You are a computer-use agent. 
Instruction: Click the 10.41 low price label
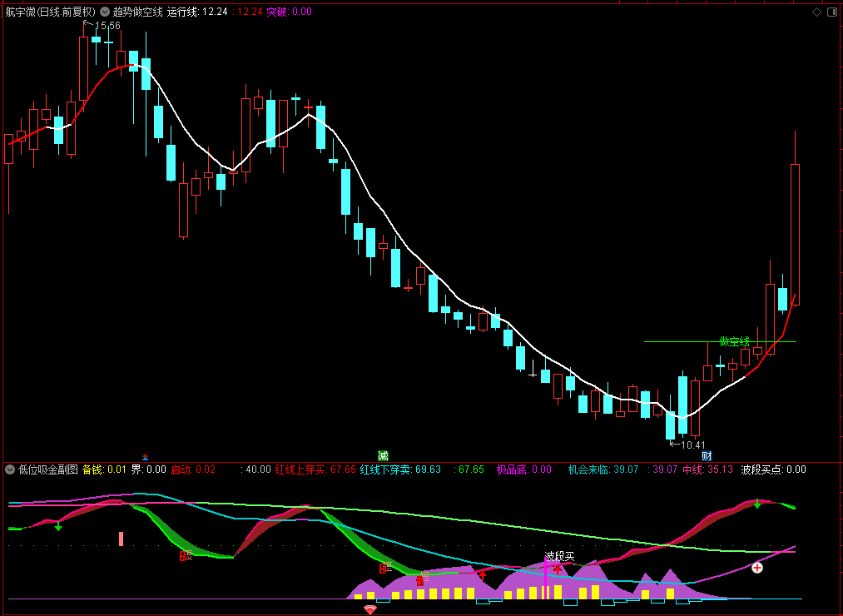[x=692, y=445]
